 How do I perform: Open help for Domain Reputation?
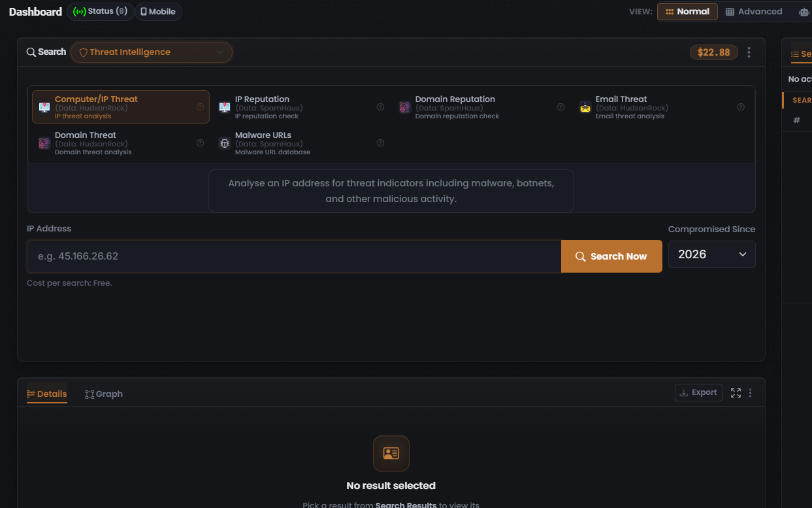(x=560, y=107)
